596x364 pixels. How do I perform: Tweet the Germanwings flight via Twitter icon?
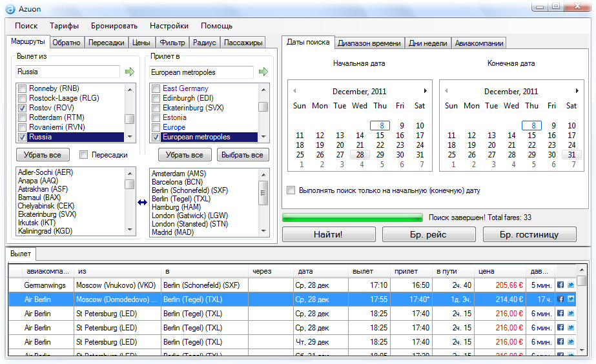pos(570,285)
